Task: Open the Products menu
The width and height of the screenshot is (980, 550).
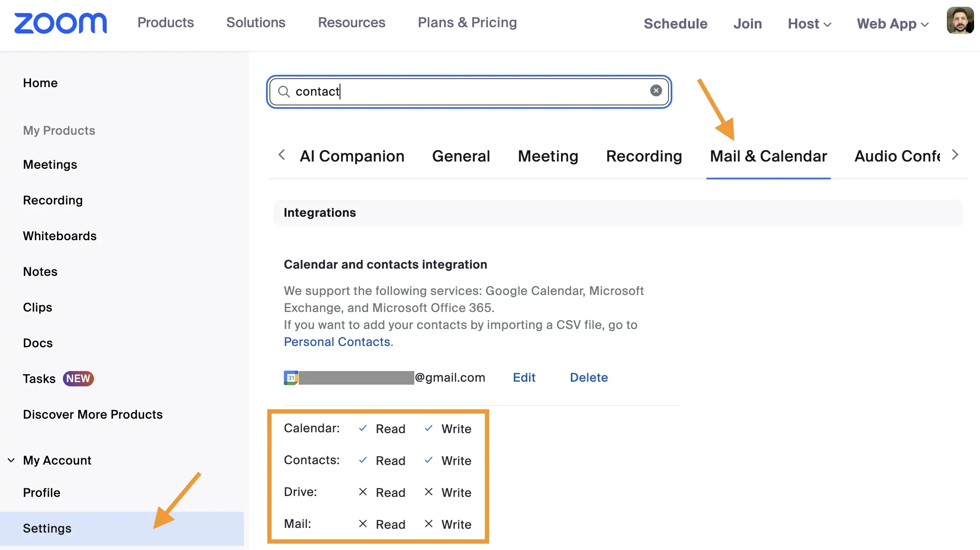Action: click(x=165, y=23)
